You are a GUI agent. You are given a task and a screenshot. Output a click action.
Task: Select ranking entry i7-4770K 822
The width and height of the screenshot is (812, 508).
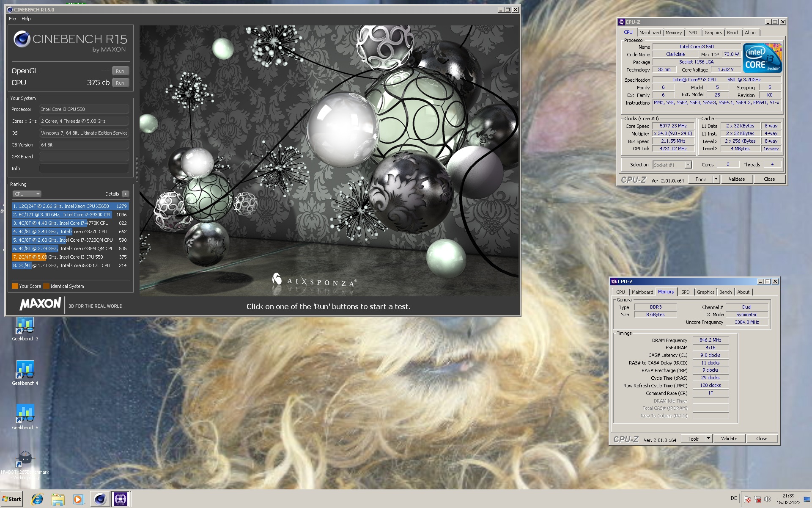(70, 223)
